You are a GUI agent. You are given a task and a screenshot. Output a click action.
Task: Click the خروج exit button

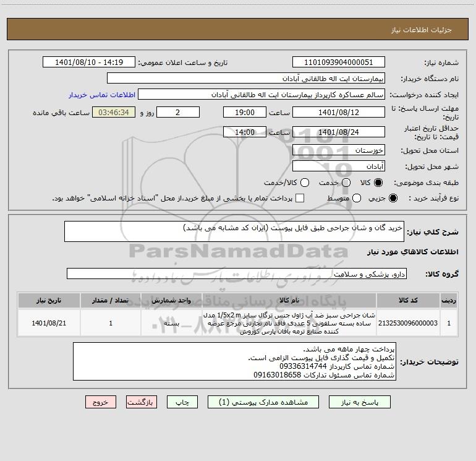tap(101, 402)
